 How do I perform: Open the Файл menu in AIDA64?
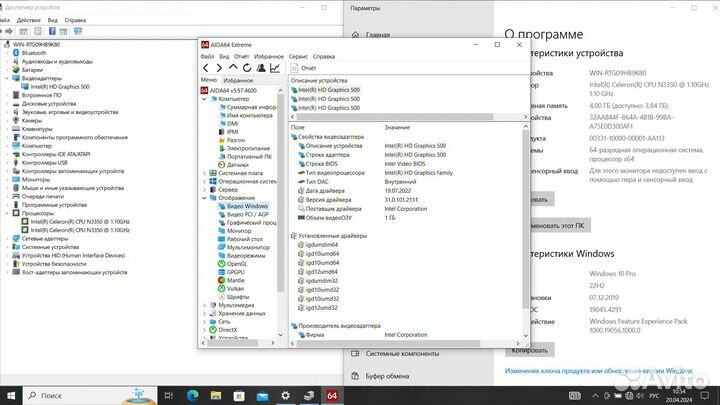tap(207, 56)
